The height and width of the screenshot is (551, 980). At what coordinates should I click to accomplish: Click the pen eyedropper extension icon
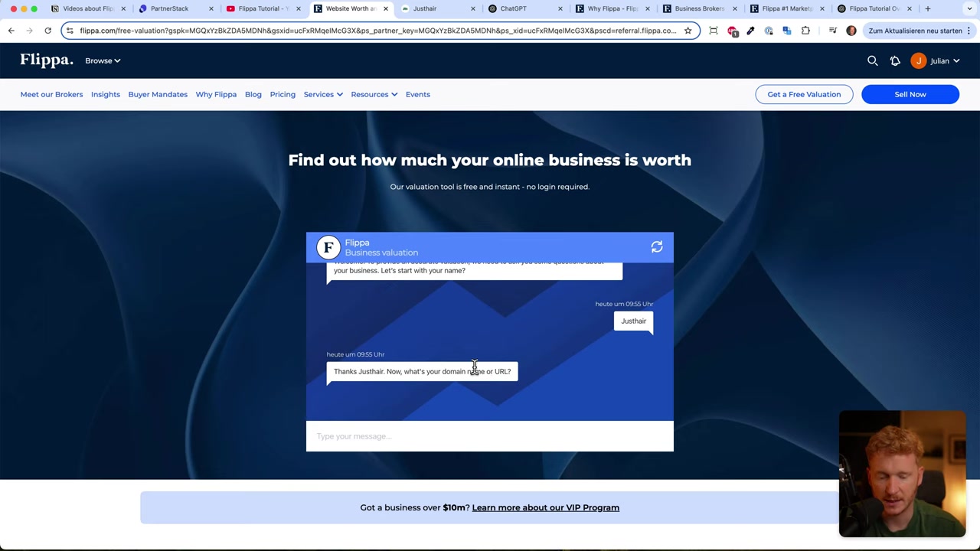750,31
